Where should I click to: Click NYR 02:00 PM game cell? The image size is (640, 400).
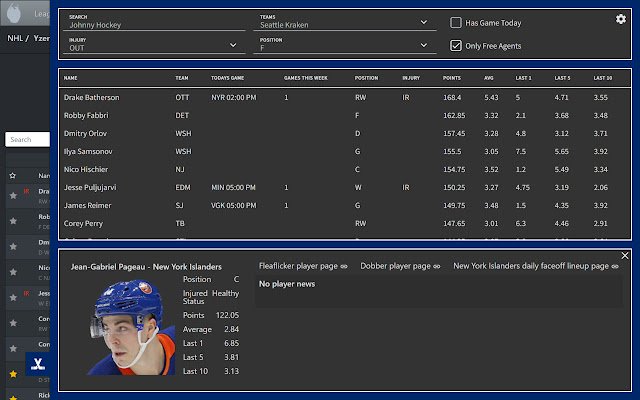tap(233, 98)
